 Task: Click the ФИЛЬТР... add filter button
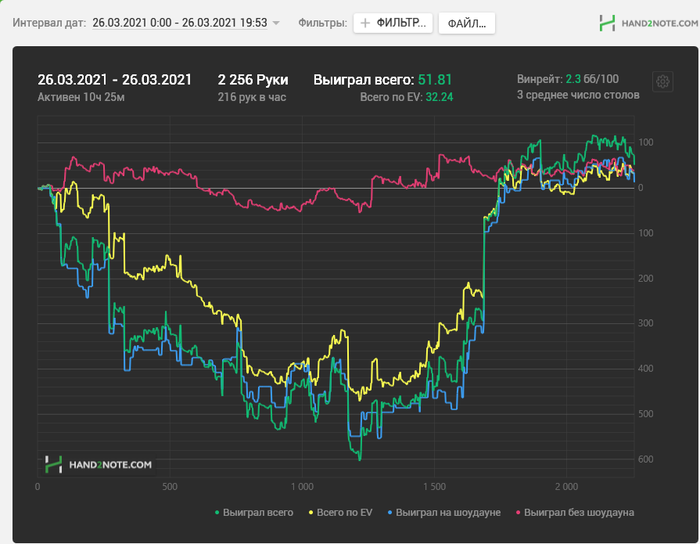point(393,23)
